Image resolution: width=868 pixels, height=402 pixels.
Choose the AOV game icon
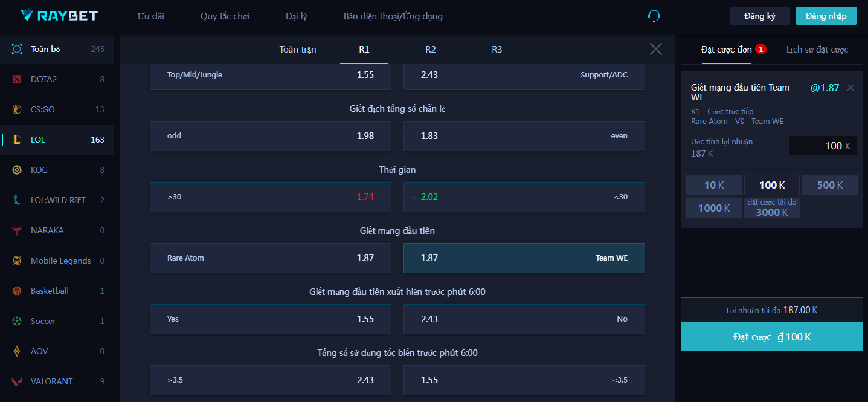point(17,351)
